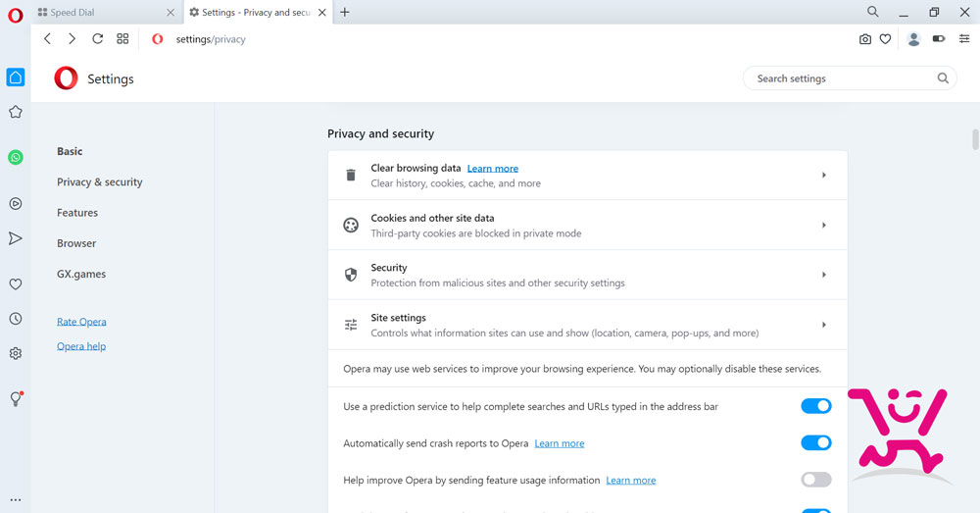Screen dimensions: 980x513
Task: Click the large Opera logo beside Settings
Action: pyautogui.click(x=67, y=78)
